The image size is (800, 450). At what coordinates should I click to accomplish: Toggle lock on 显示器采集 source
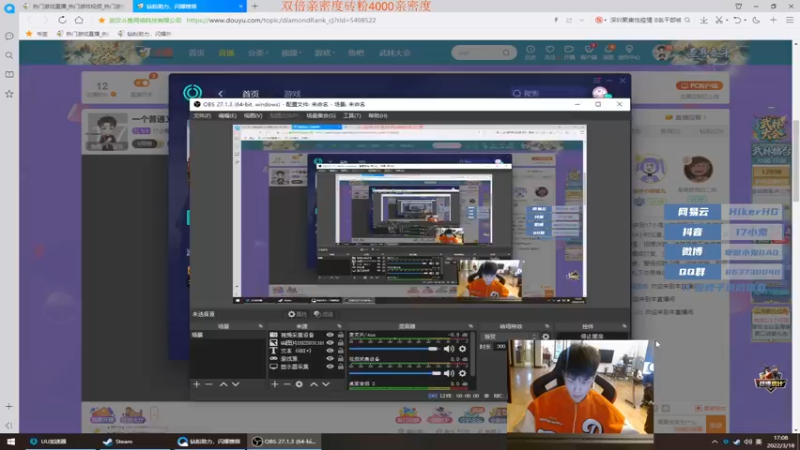340,367
